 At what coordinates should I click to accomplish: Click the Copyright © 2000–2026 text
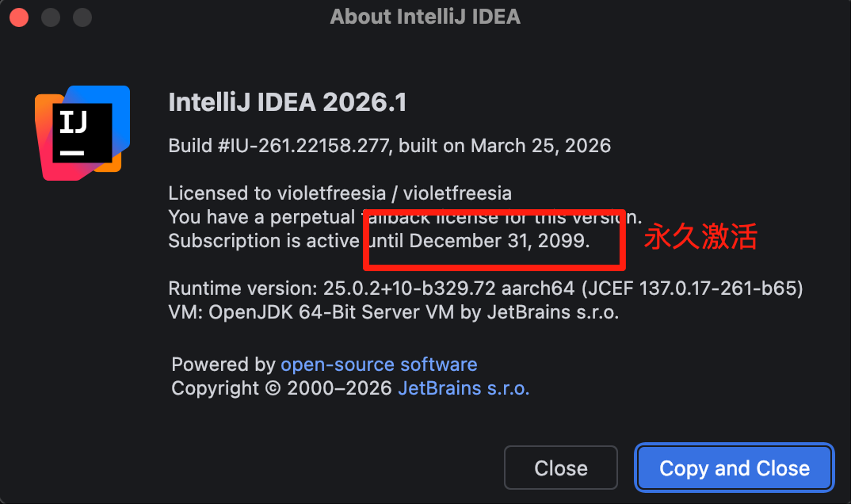[281, 388]
